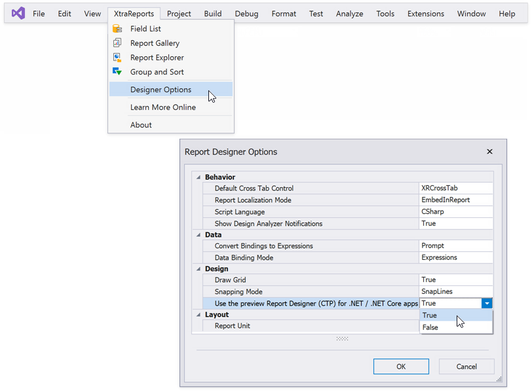Close the Report Designer Options dialog
The image size is (532, 392).
pyautogui.click(x=489, y=152)
